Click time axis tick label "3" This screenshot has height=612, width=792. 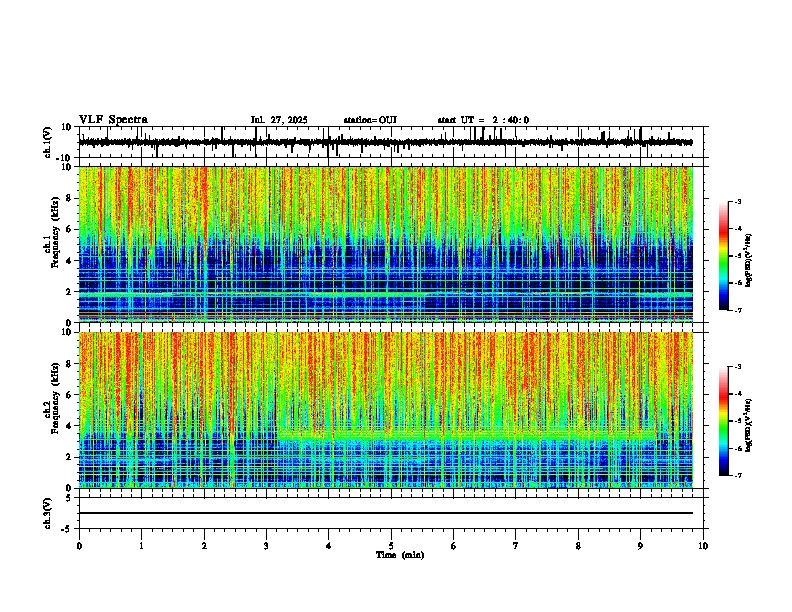[266, 546]
